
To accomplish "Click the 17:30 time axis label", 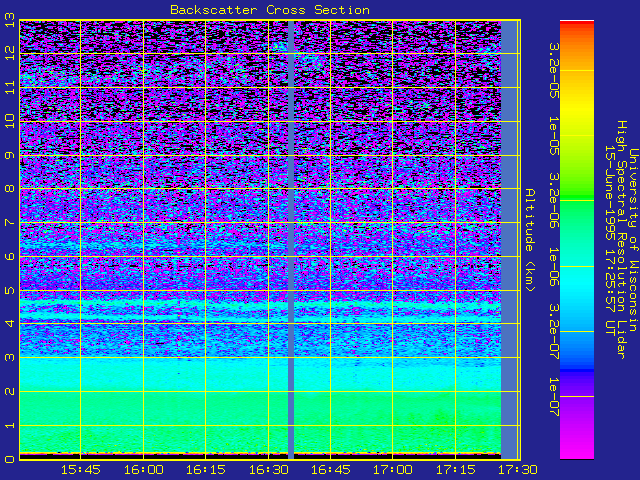I will [518, 470].
